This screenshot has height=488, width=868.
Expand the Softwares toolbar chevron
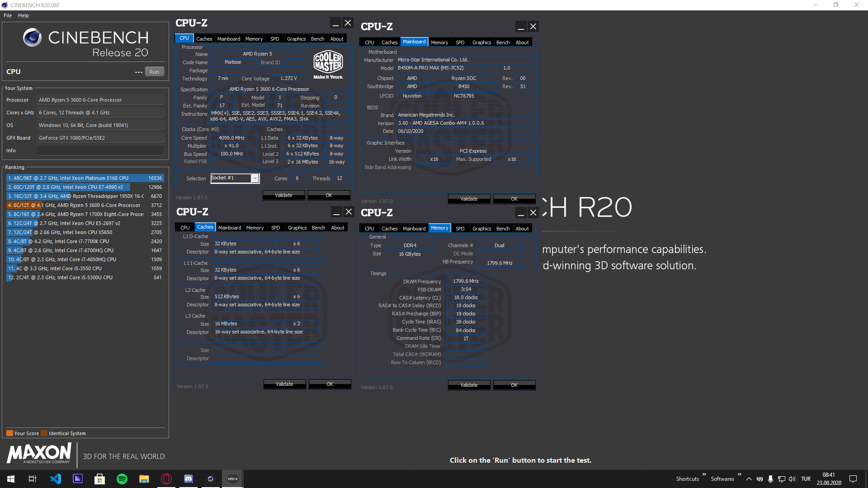(x=739, y=474)
